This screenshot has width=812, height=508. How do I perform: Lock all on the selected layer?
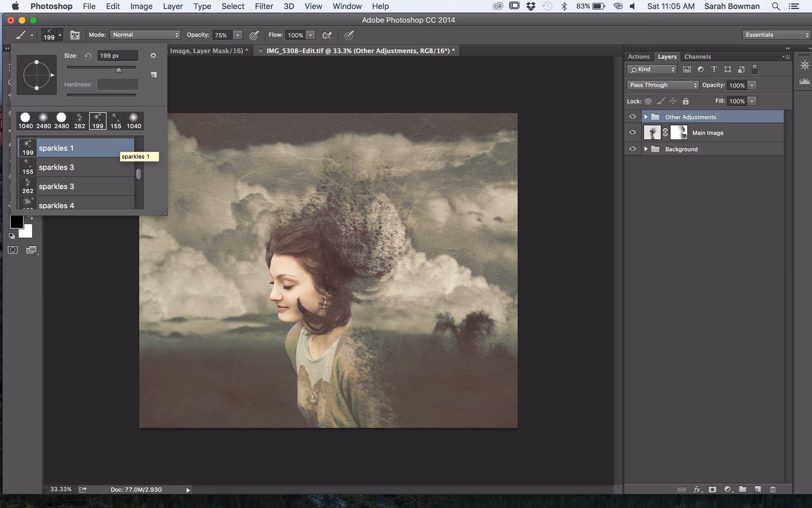(686, 101)
